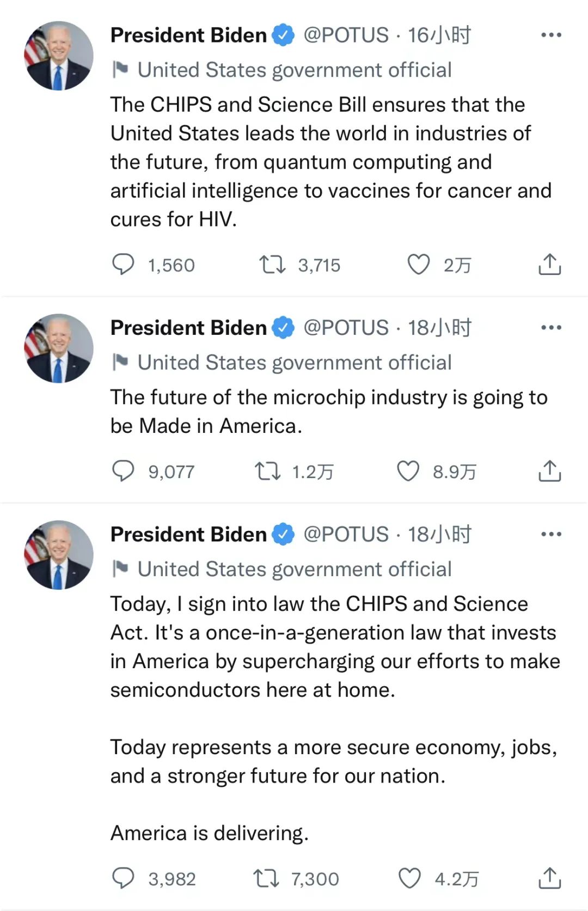The image size is (588, 911).
Task: Retweet the CHIPS and Science Bill tweet
Action: (272, 265)
